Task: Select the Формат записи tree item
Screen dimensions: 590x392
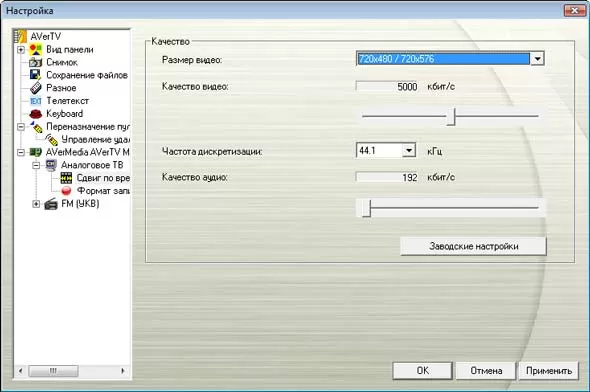Action: click(x=103, y=191)
